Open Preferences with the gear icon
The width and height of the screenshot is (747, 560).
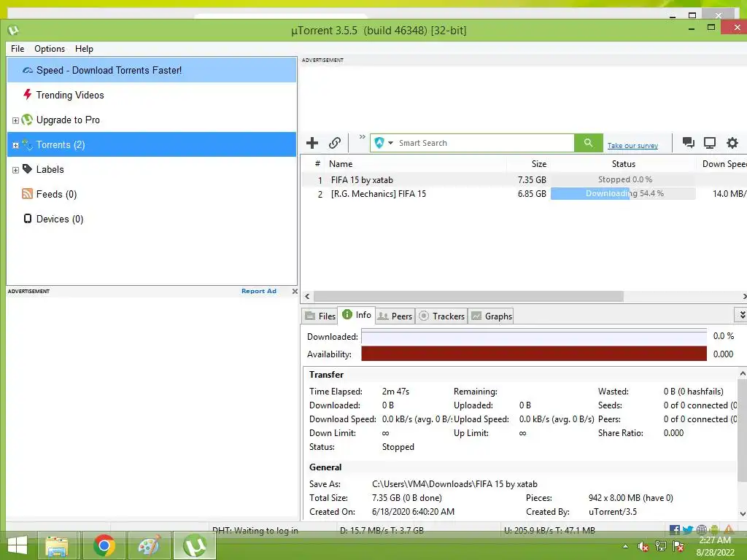coord(732,142)
